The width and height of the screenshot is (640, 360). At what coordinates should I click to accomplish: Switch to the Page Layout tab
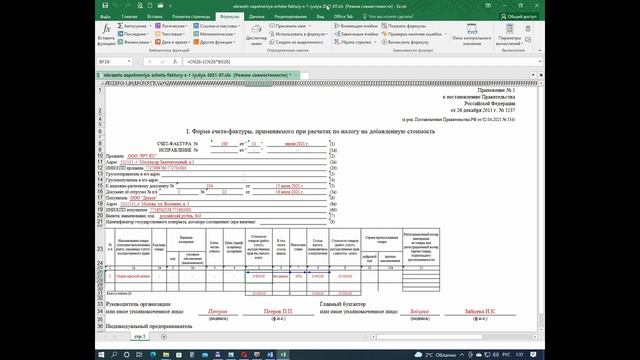coord(191,17)
